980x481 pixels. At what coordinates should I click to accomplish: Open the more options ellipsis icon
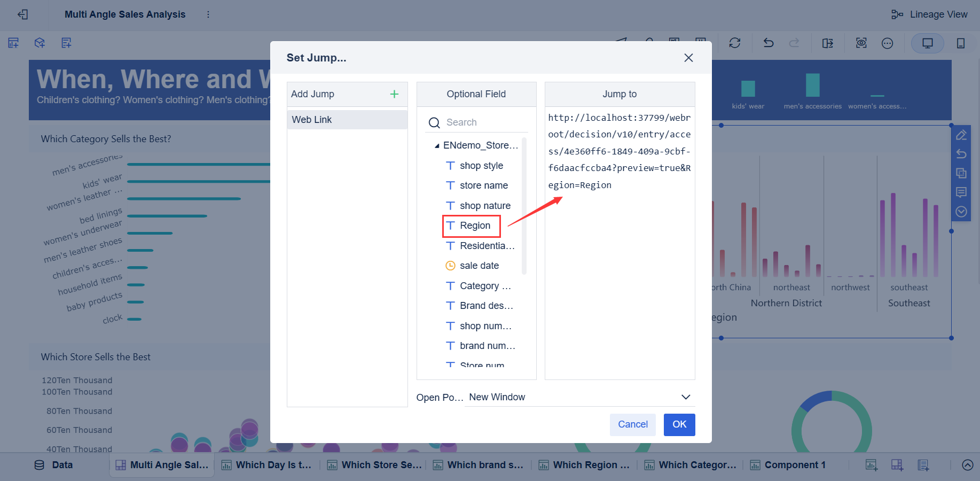click(888, 43)
